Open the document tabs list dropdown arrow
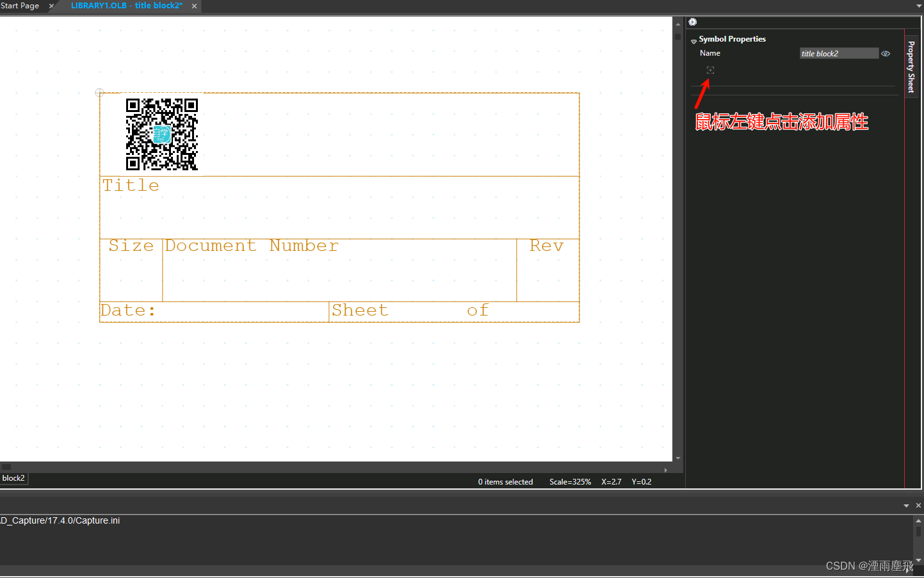Screen dimensions: 924x578 pos(919,6)
